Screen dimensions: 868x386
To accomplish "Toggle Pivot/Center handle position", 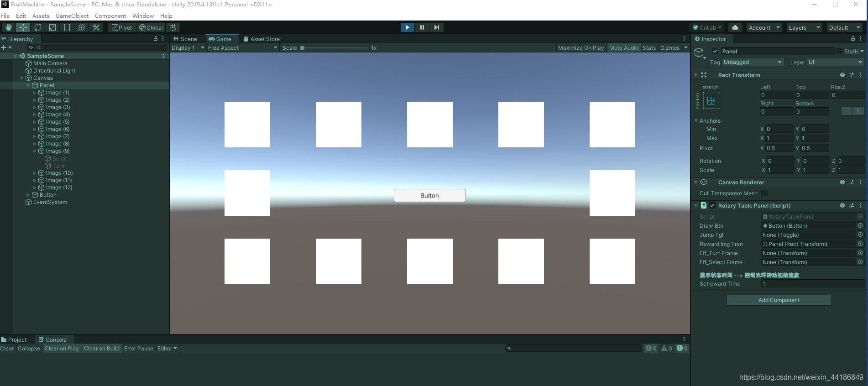I will click(122, 27).
